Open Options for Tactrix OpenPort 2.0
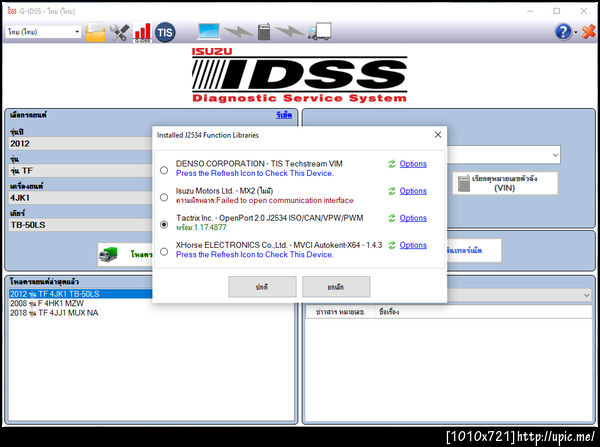The width and height of the screenshot is (600, 447). pyautogui.click(x=413, y=218)
